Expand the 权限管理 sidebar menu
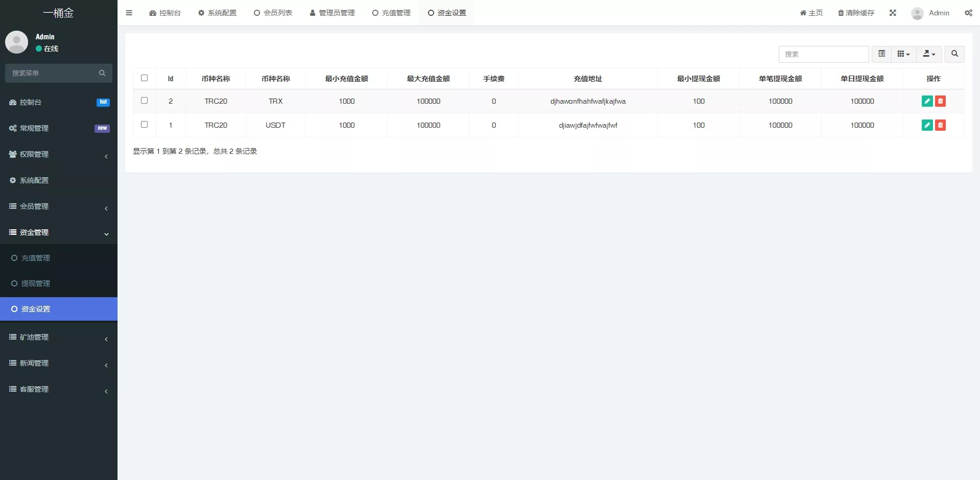Screen dimensions: 980x480 58,154
